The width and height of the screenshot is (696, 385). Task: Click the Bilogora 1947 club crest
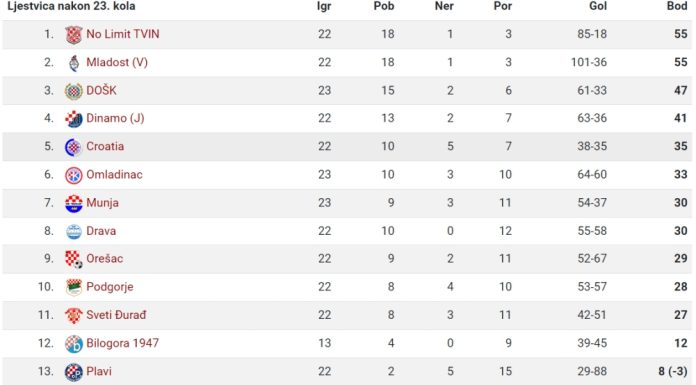74,344
